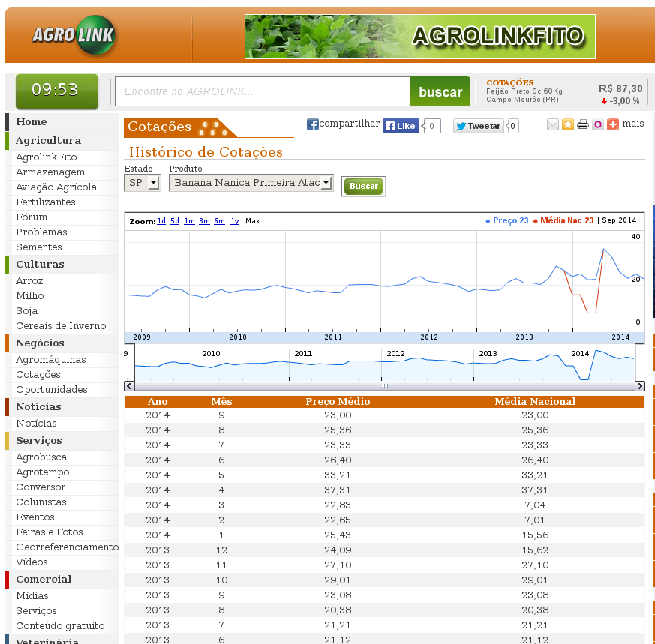Share page via Facebook compartilhar icon
The width and height of the screenshot is (655, 644).
(x=313, y=124)
